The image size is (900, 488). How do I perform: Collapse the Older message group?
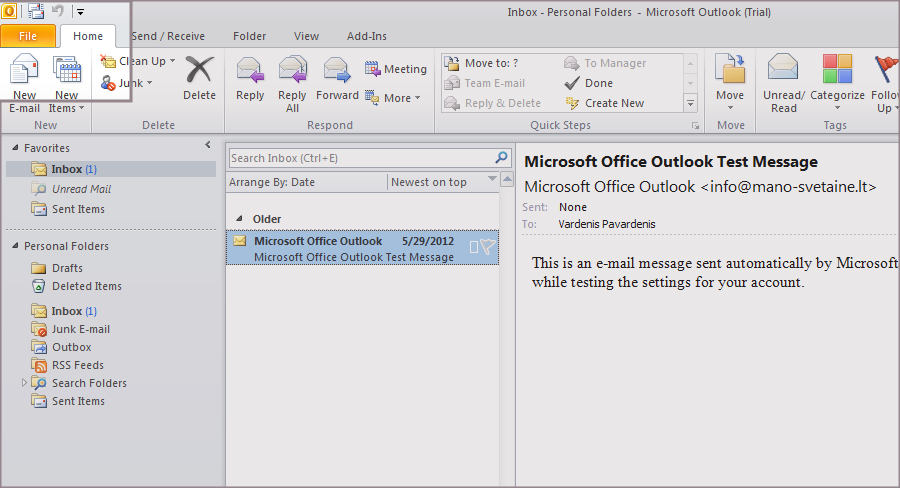(238, 219)
